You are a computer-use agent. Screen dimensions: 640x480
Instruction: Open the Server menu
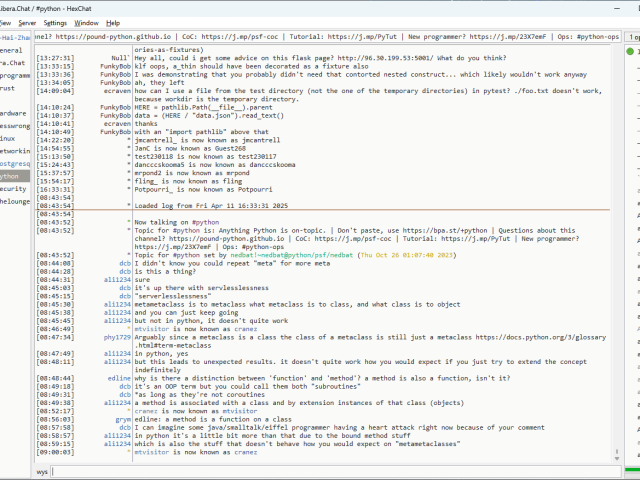point(27,22)
